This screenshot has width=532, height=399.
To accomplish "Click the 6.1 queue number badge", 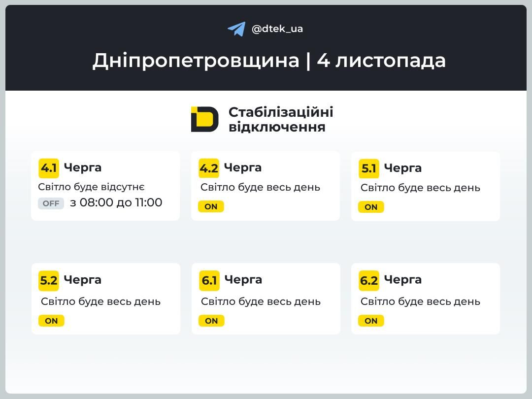I will (209, 280).
